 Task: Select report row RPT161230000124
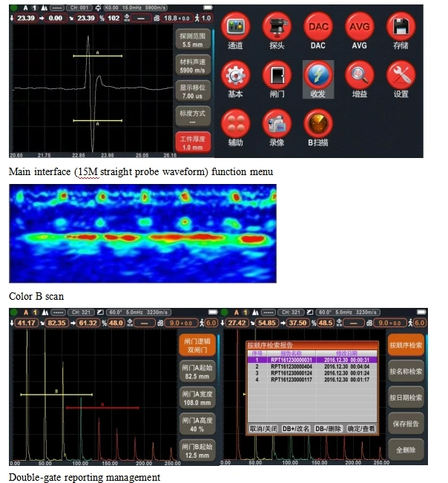[x=312, y=373]
